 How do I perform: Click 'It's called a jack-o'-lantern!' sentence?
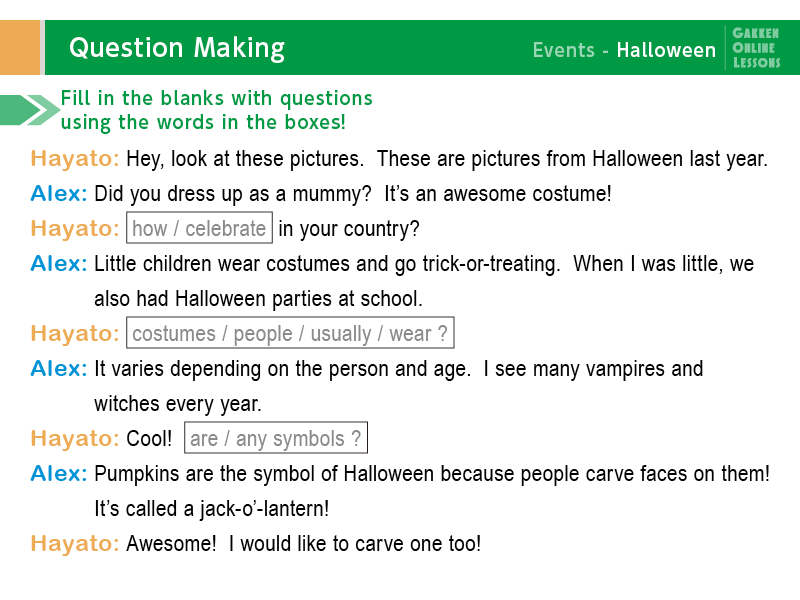point(212,509)
